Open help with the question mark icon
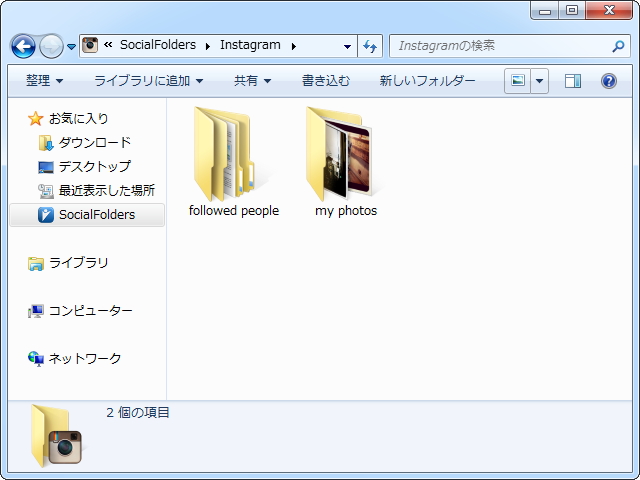The image size is (640, 480). [609, 81]
